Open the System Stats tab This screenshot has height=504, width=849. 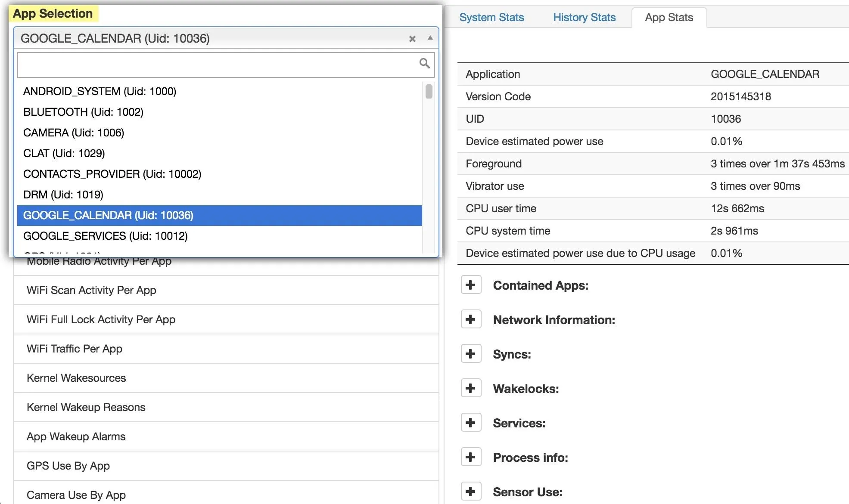(x=491, y=17)
